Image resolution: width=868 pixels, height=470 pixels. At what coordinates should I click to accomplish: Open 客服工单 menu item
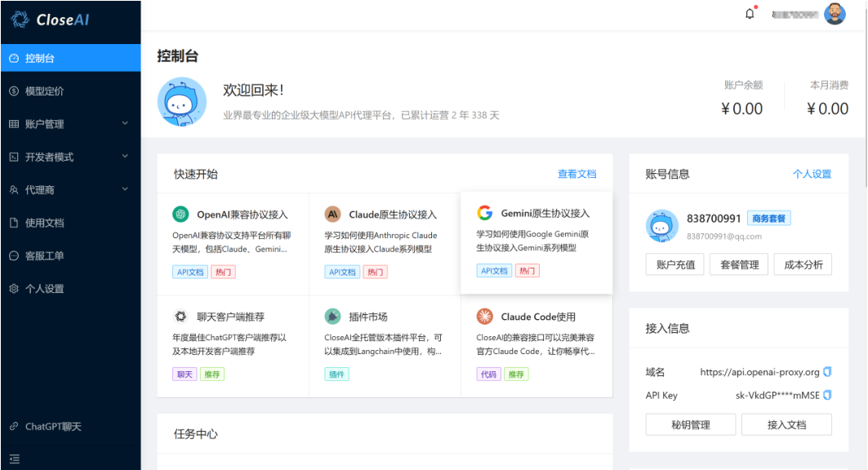(71, 255)
